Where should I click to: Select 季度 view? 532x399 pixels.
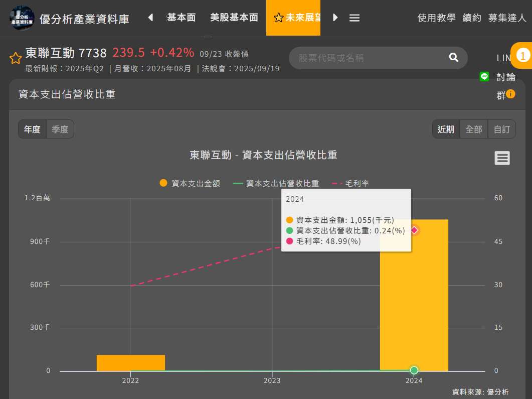coord(60,129)
